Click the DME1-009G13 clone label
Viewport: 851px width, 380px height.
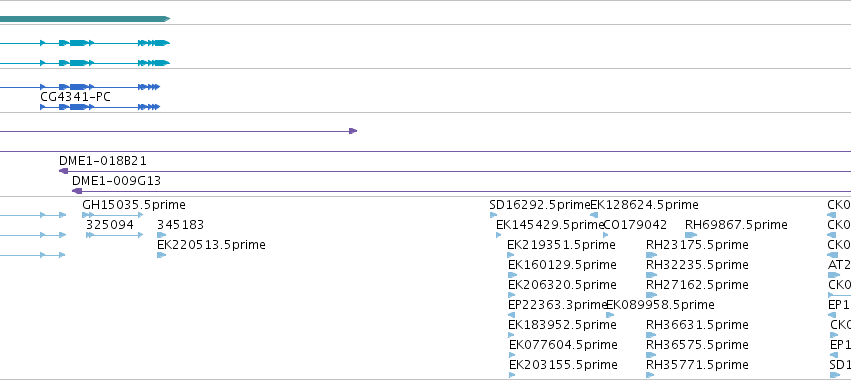pyautogui.click(x=117, y=181)
